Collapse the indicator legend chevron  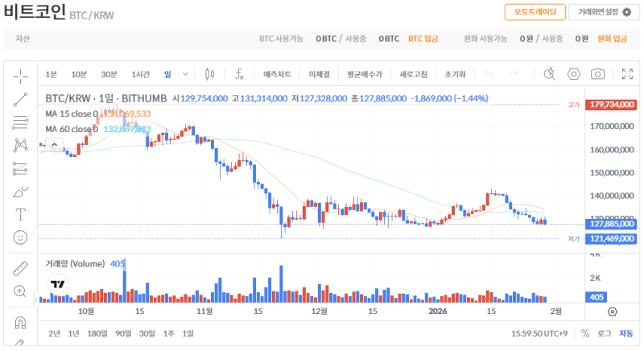54,145
